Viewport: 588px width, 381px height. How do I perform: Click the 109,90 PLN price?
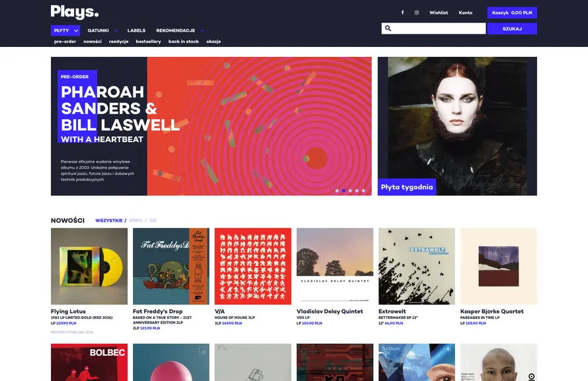[x=66, y=323]
